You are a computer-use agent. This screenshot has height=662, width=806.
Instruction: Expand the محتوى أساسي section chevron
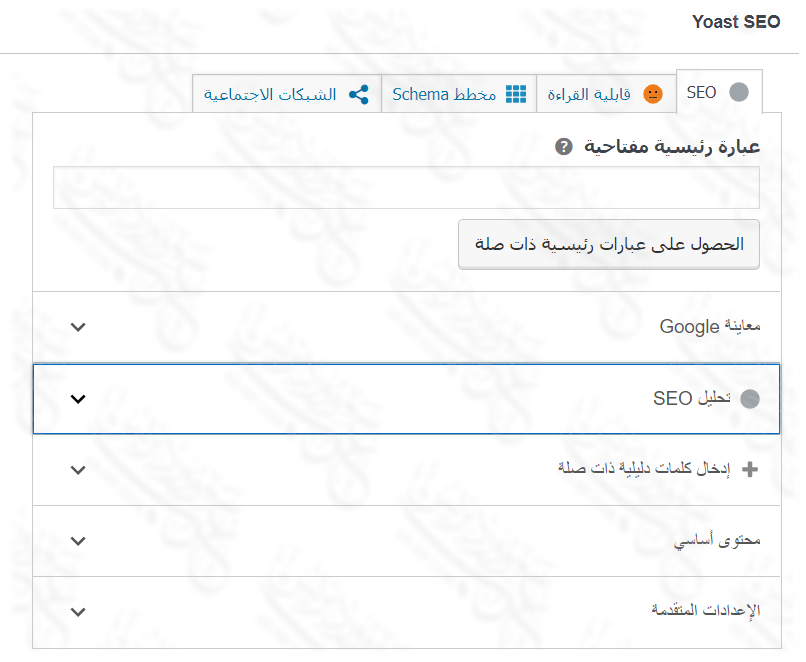pyautogui.click(x=79, y=540)
